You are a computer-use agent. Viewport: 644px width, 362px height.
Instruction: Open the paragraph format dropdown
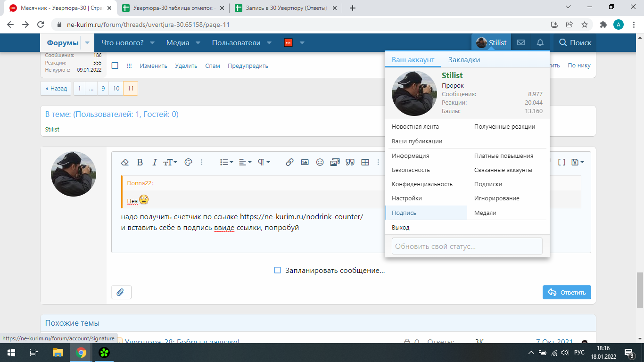point(264,162)
